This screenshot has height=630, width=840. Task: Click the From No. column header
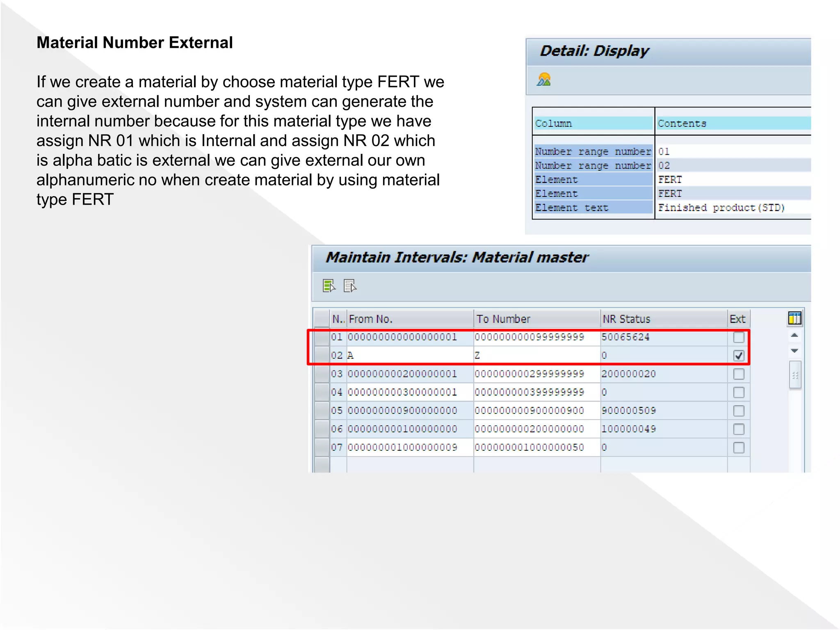click(x=410, y=319)
